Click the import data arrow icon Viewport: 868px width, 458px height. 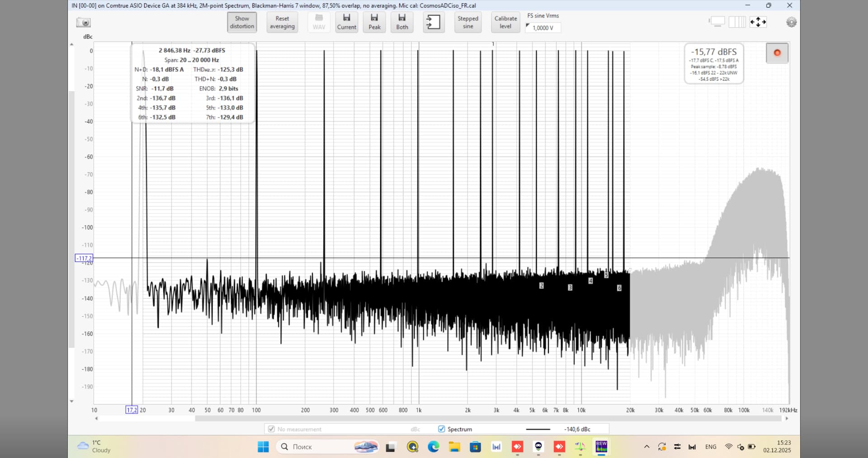433,22
